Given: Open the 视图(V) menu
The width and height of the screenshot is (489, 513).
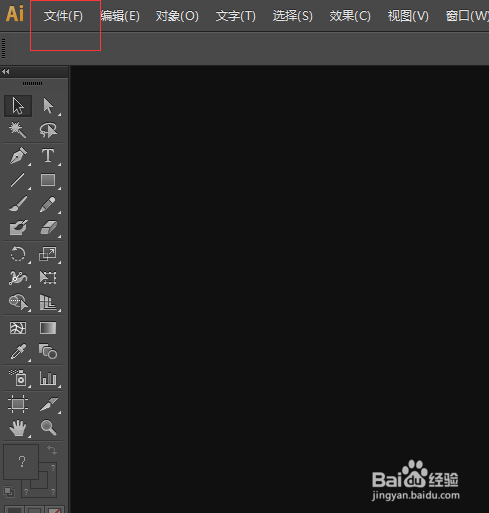Looking at the screenshot, I should pos(408,16).
